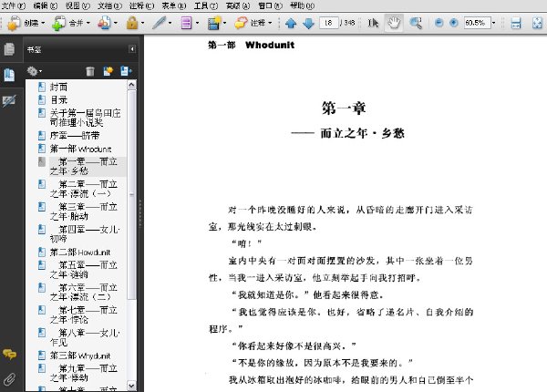This screenshot has height=392, width=547.
Task: Open bookmark 第二部 Howdunit
Action: coord(80,252)
